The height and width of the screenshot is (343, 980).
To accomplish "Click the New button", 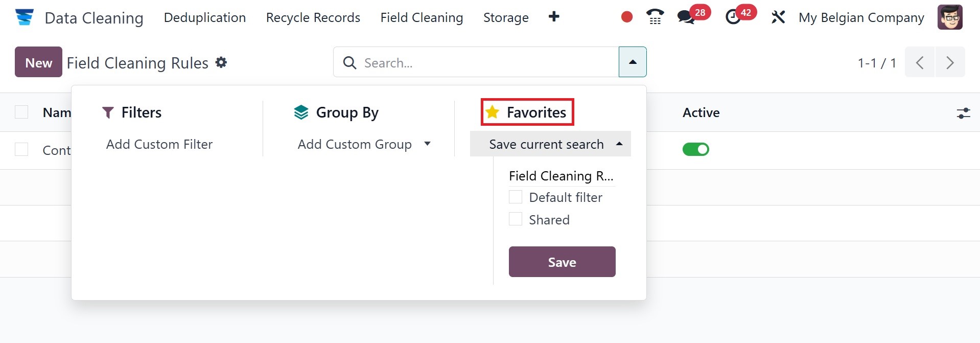I will [38, 62].
